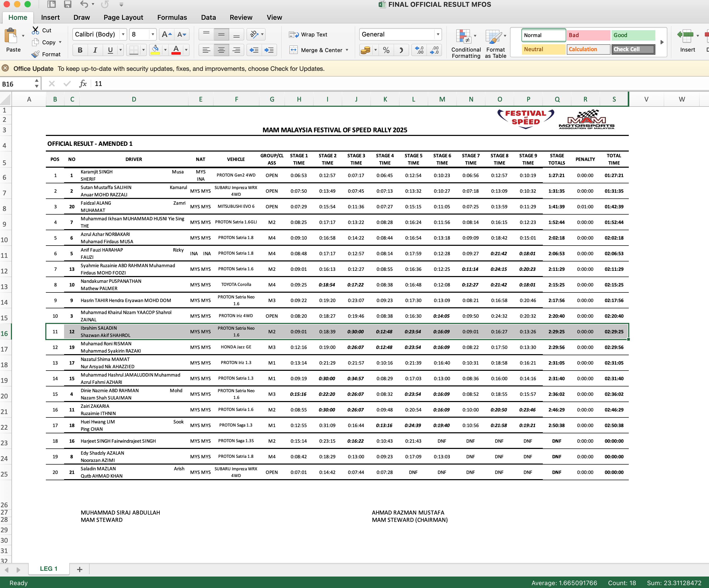The image size is (709, 588).
Task: Expand the cell styles gallery arrow
Action: [662, 42]
